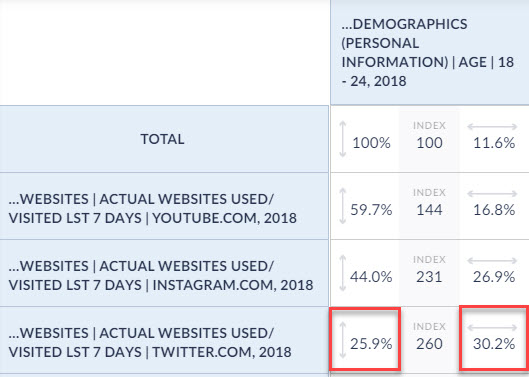Click the horizontal arrow icon above 11.6%
The height and width of the screenshot is (377, 529).
[x=492, y=127]
